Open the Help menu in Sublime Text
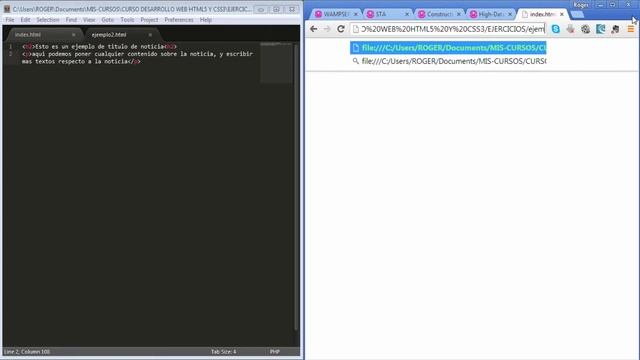 click(x=206, y=20)
